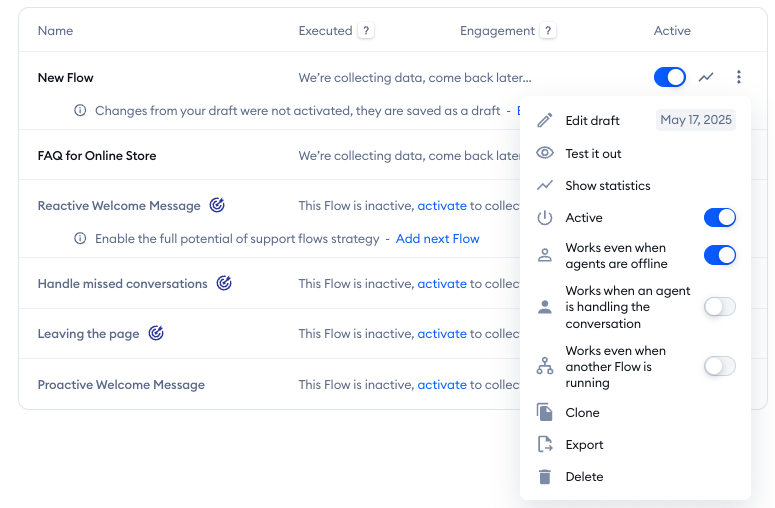Click the eye icon for Test it out
775x508 pixels.
[x=545, y=153]
